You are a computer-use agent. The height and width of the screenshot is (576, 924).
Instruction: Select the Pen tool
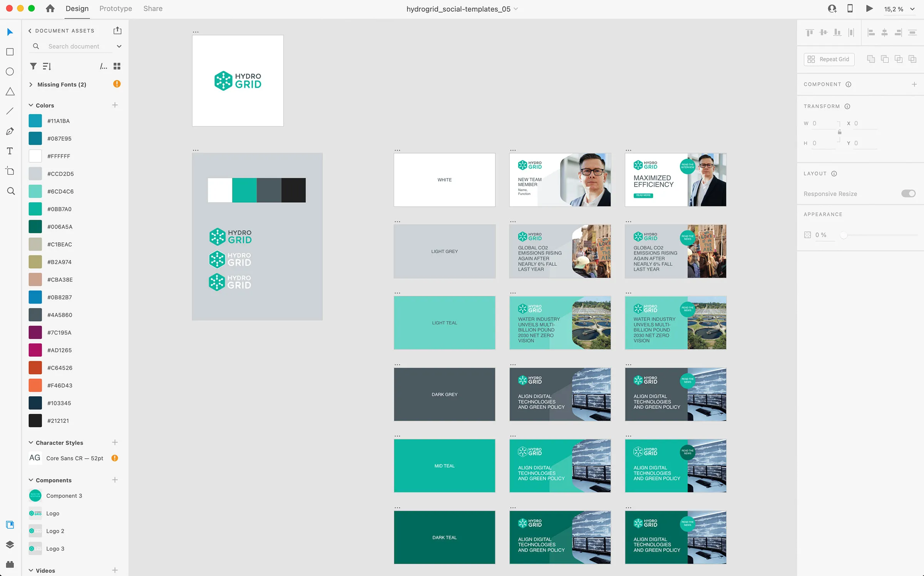pyautogui.click(x=10, y=131)
